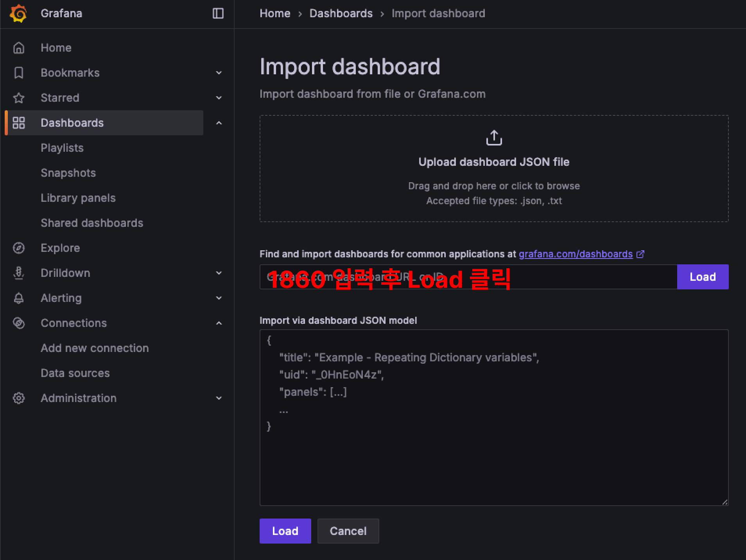The image size is (746, 560).
Task: Click the Starred star icon
Action: [x=19, y=98]
